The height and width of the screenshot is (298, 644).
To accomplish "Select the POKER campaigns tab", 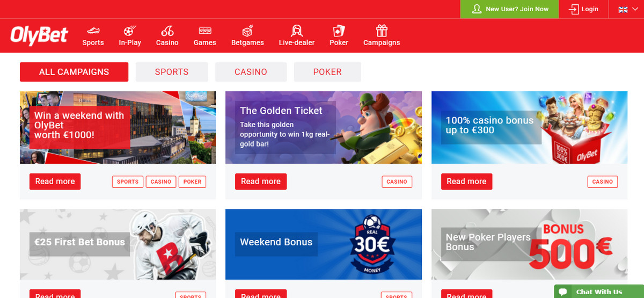I will click(327, 72).
